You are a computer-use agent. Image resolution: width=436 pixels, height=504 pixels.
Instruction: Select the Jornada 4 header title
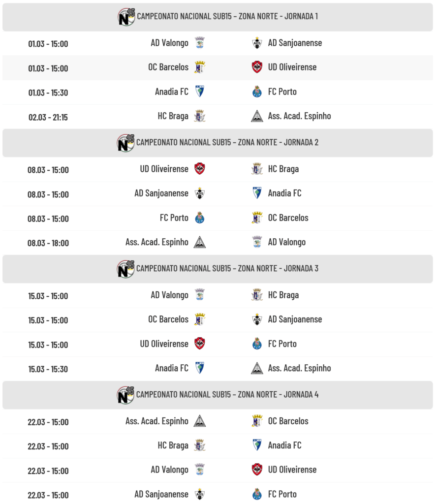[227, 394]
